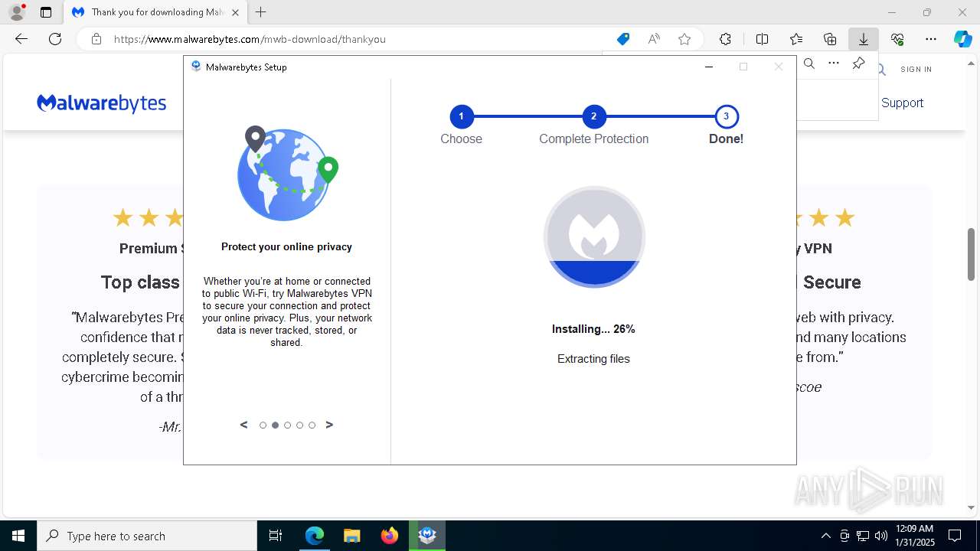Click the globe VPN illustration

point(287,174)
